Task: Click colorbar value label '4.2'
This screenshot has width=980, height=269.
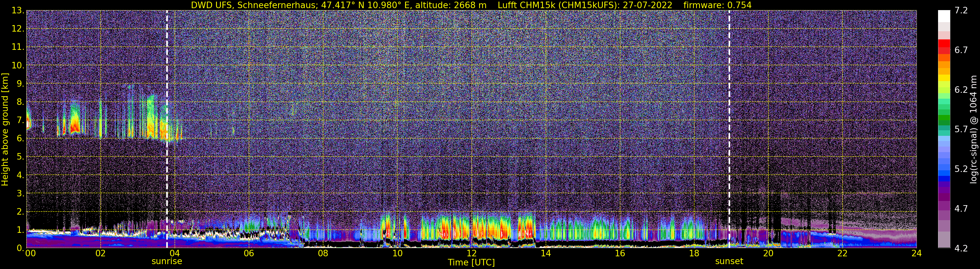Action: tap(961, 248)
